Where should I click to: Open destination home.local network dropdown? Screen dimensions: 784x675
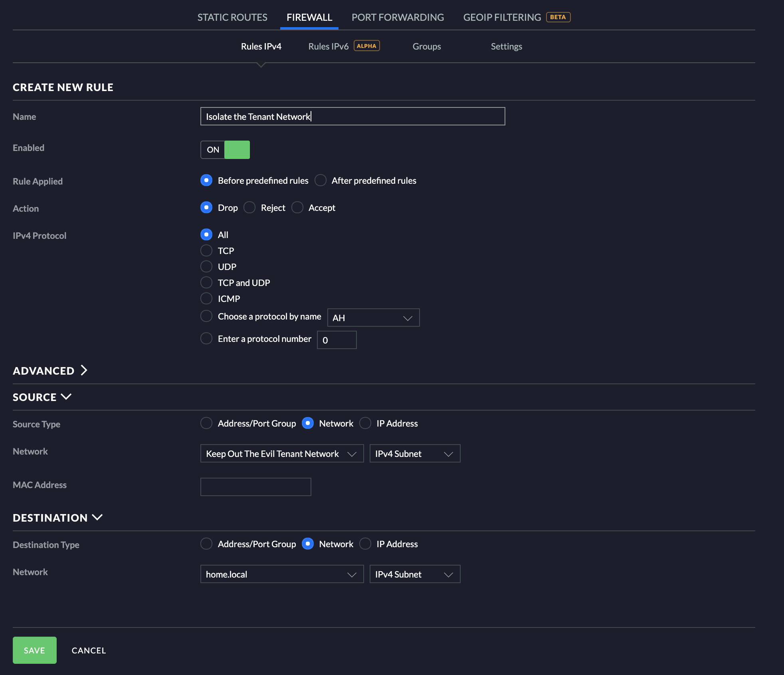[282, 574]
